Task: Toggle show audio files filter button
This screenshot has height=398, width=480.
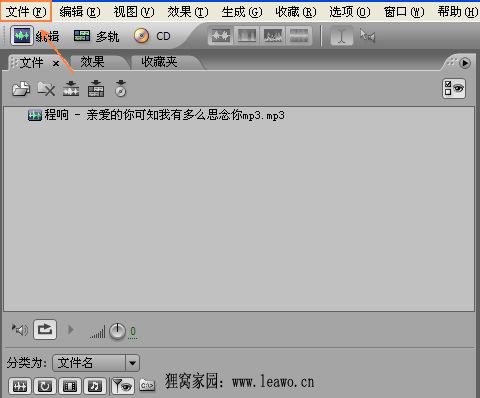Action: coord(20,386)
